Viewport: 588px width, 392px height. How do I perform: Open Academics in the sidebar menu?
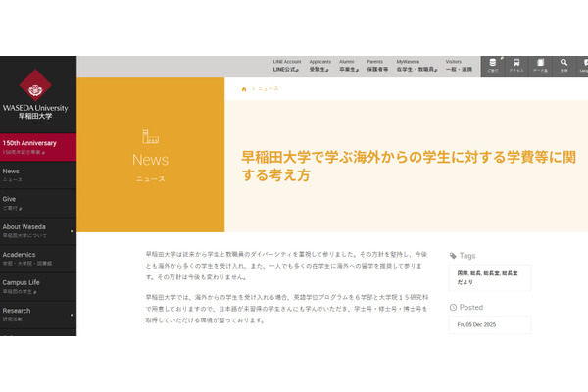click(38, 259)
